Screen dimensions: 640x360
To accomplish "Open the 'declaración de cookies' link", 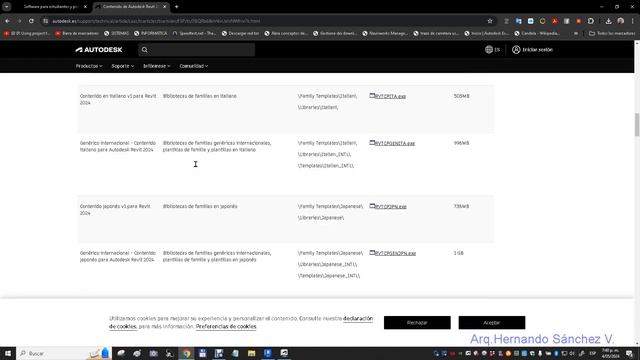I will 358,318.
